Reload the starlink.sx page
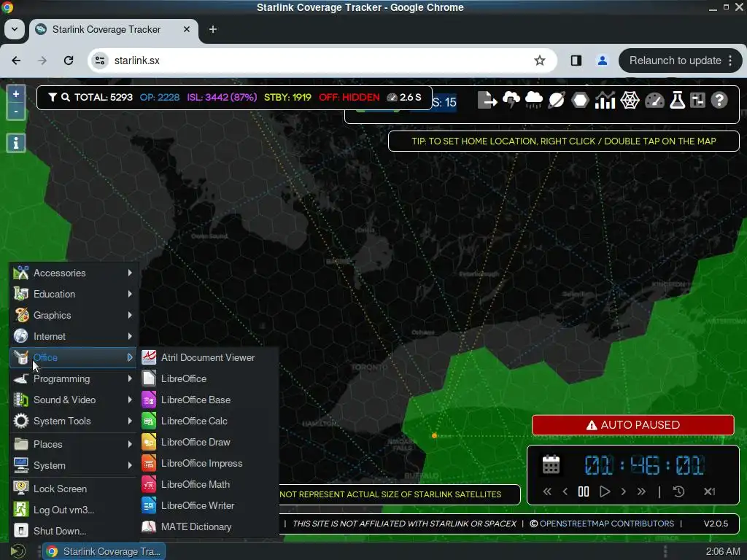The image size is (747, 560). 69,61
